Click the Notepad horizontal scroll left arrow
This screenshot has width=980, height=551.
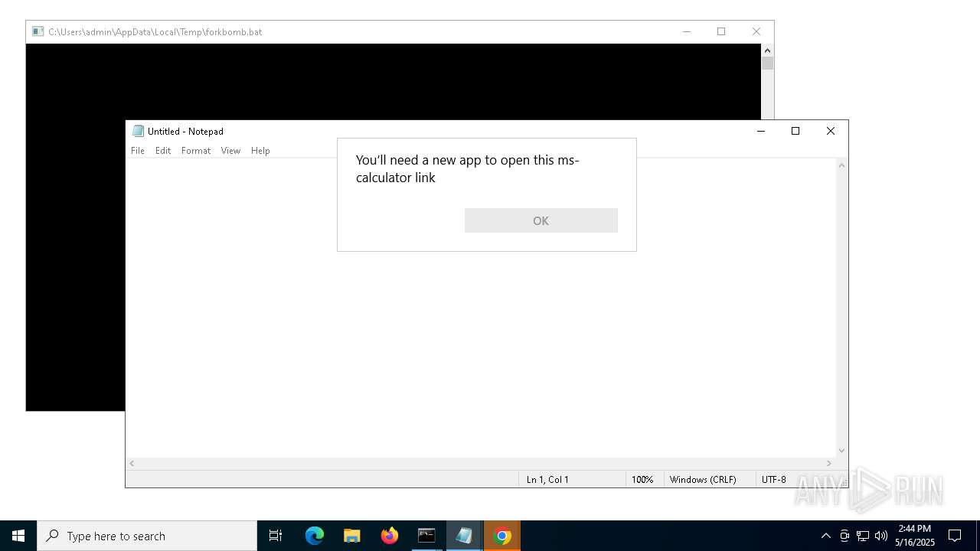tap(132, 463)
